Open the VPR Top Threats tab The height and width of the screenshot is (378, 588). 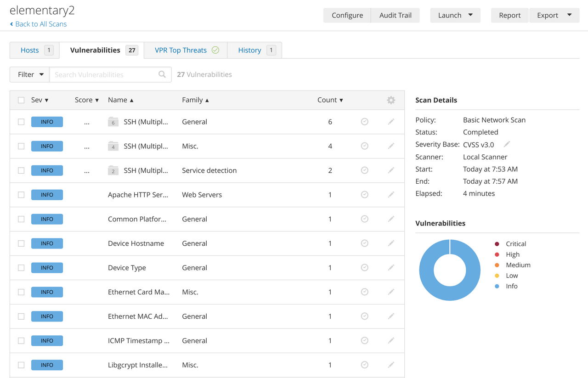[x=181, y=51]
